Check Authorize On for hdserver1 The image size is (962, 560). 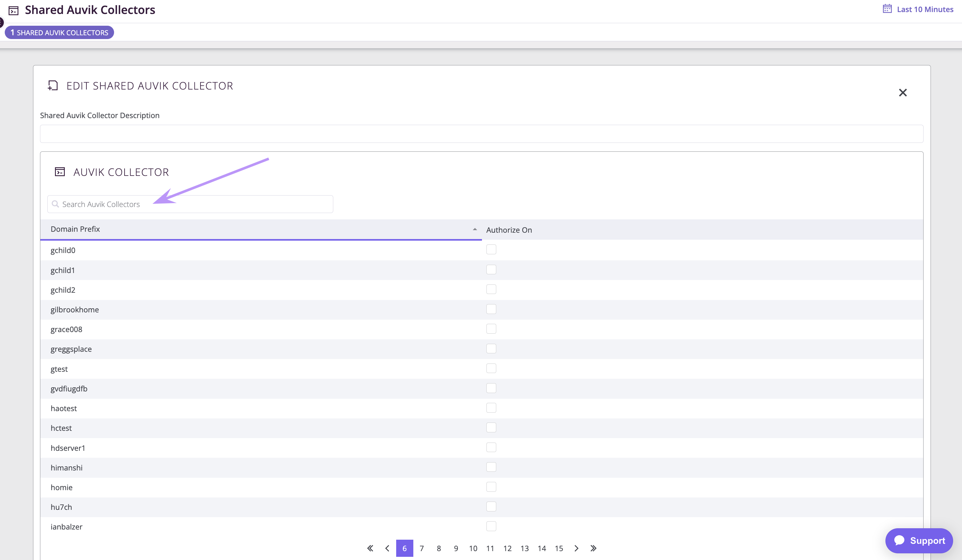click(491, 448)
